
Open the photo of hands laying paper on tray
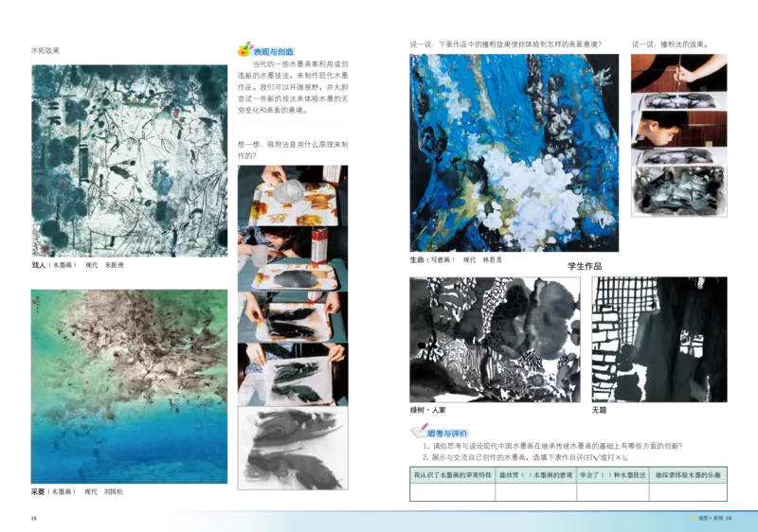(x=293, y=317)
